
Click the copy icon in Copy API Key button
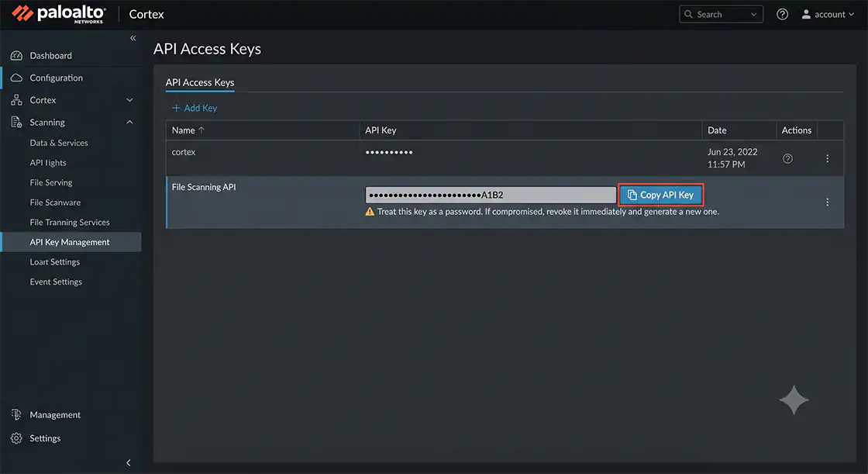(632, 195)
